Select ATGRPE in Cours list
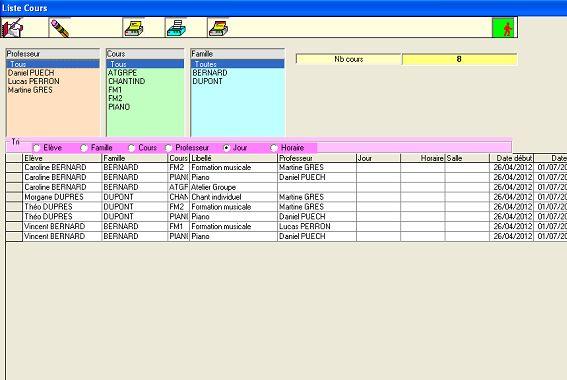Screen dimensions: 567x380 coord(145,73)
